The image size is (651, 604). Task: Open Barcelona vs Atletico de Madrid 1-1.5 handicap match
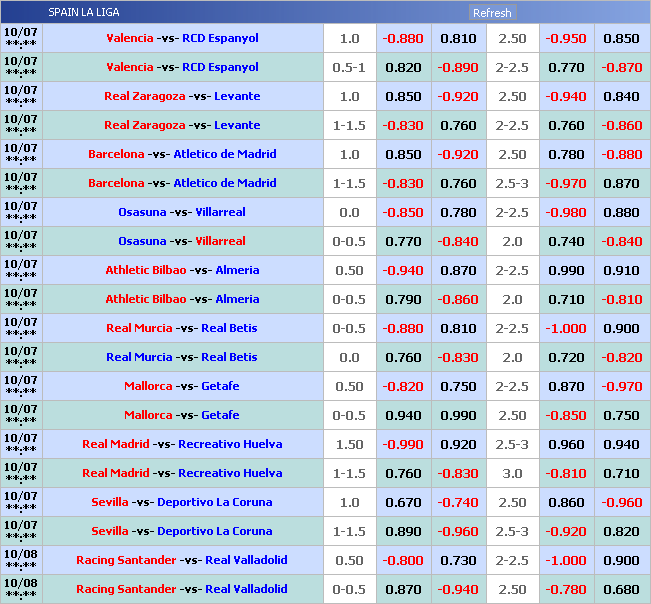coord(182,183)
